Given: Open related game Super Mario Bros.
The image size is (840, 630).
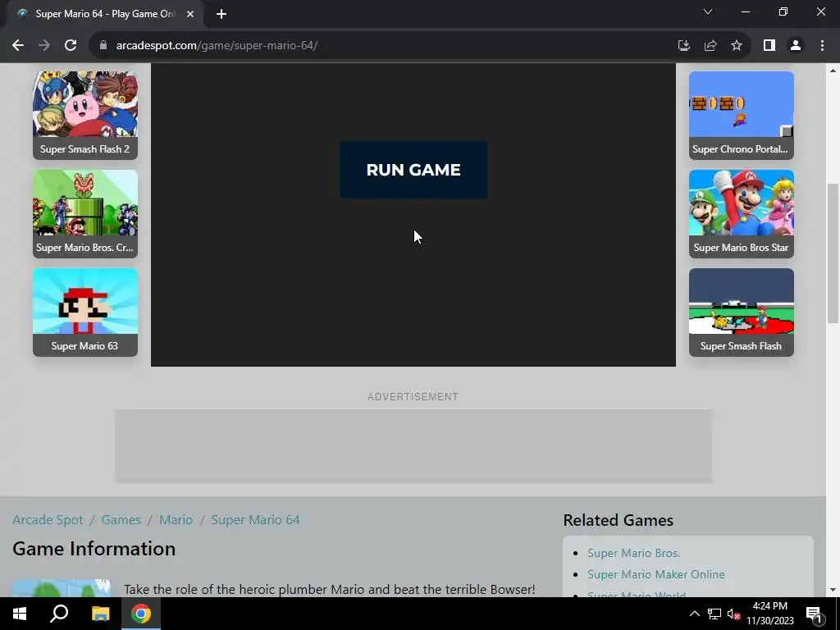Looking at the screenshot, I should (634, 553).
